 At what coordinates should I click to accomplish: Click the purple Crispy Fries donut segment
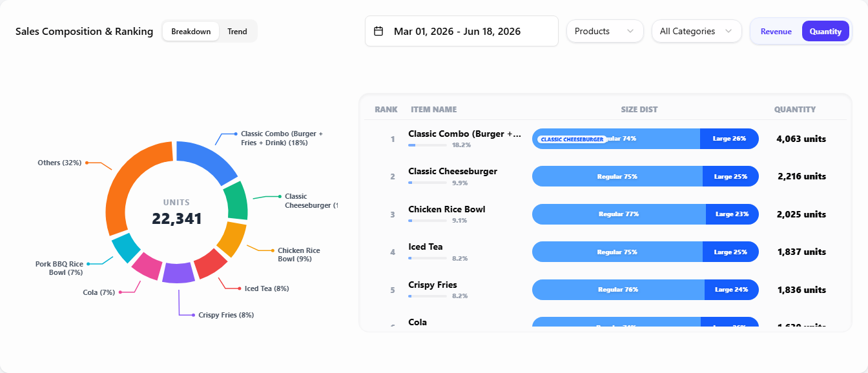tap(178, 273)
